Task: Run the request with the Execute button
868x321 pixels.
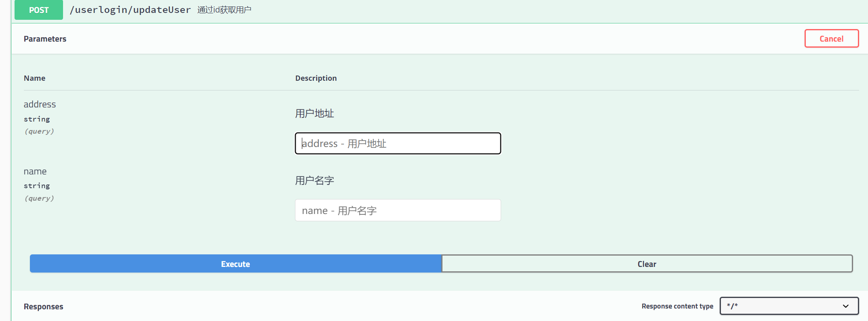Action: (236, 264)
